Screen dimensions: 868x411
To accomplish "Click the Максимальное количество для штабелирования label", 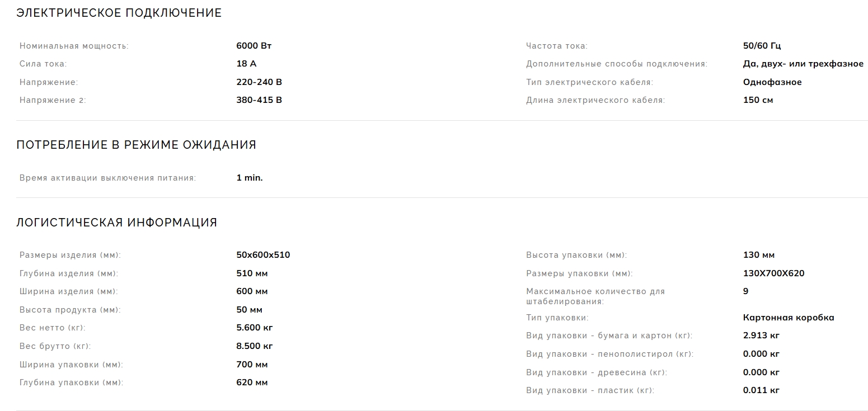I will point(595,296).
